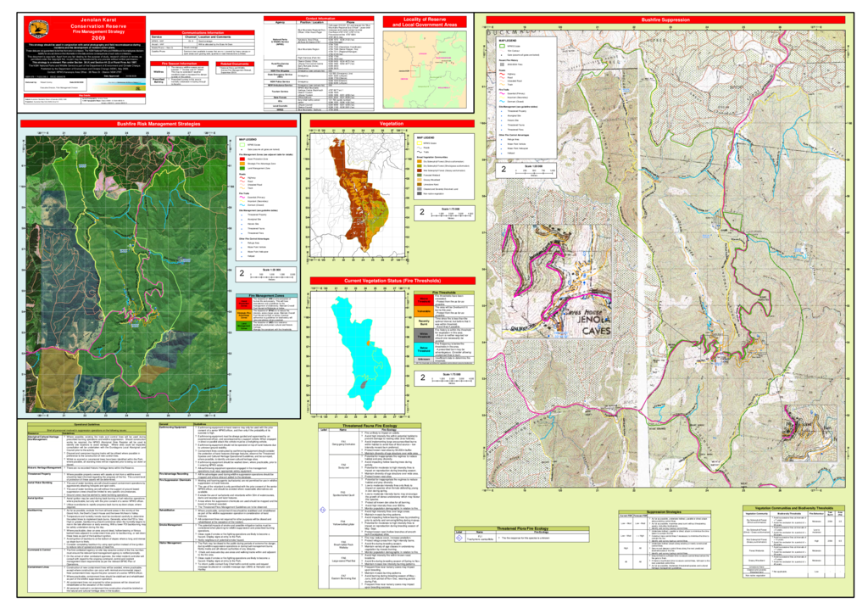Open the Vegetation communities map
This screenshot has width=868, height=614.
[x=359, y=195]
